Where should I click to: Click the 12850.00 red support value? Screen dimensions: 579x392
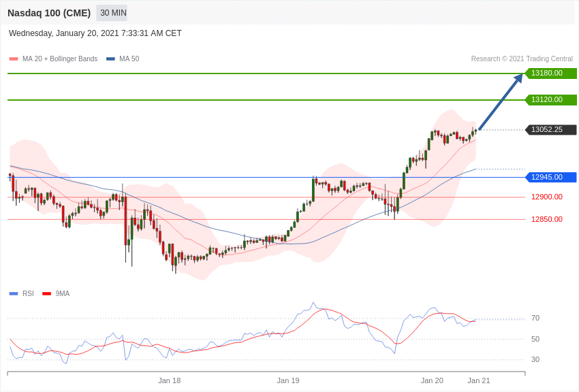tap(547, 219)
